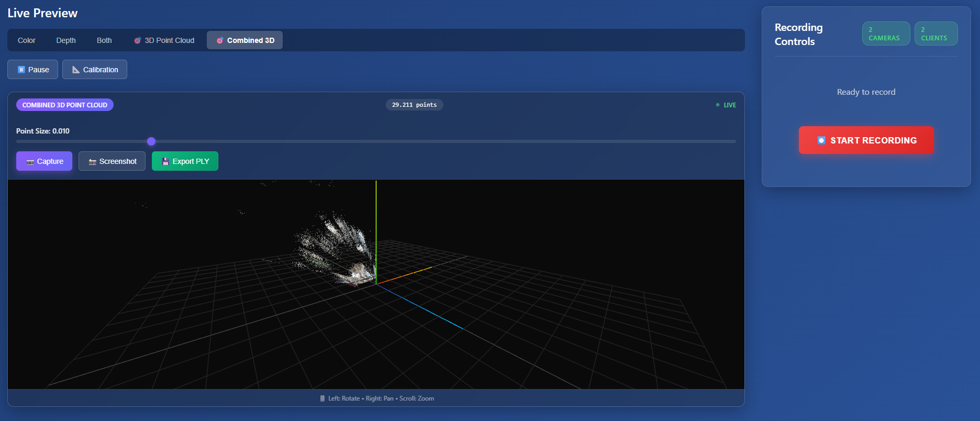
Task: Switch to the Color view tab
Action: (27, 40)
